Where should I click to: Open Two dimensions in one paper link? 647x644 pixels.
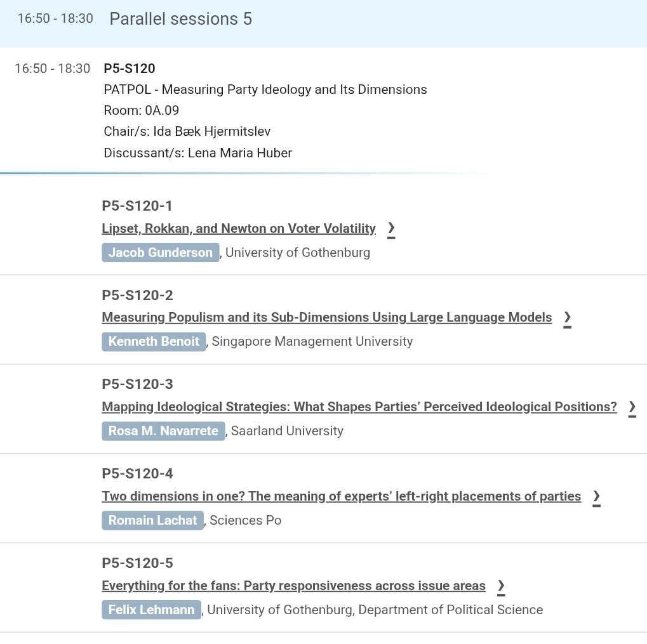click(341, 497)
